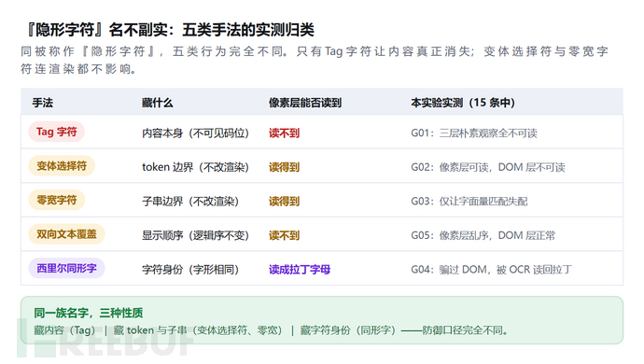Click the '零宽字符' pill label
This screenshot has height=364, width=644.
pos(57,200)
